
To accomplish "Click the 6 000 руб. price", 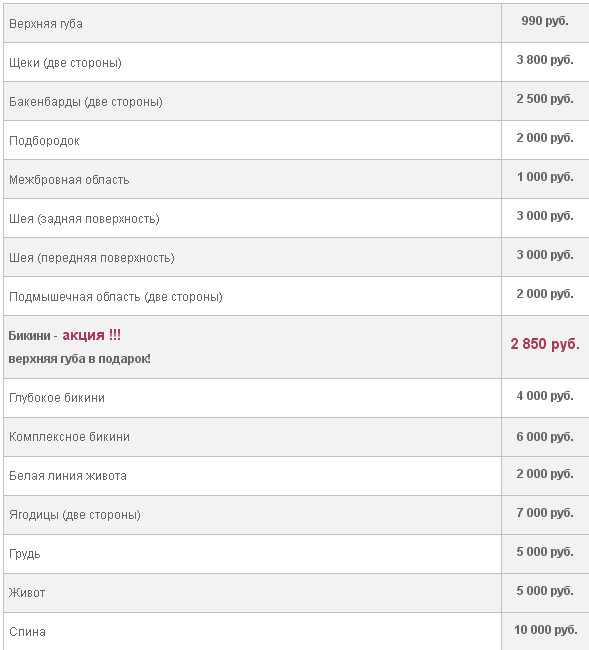I will coord(545,437).
